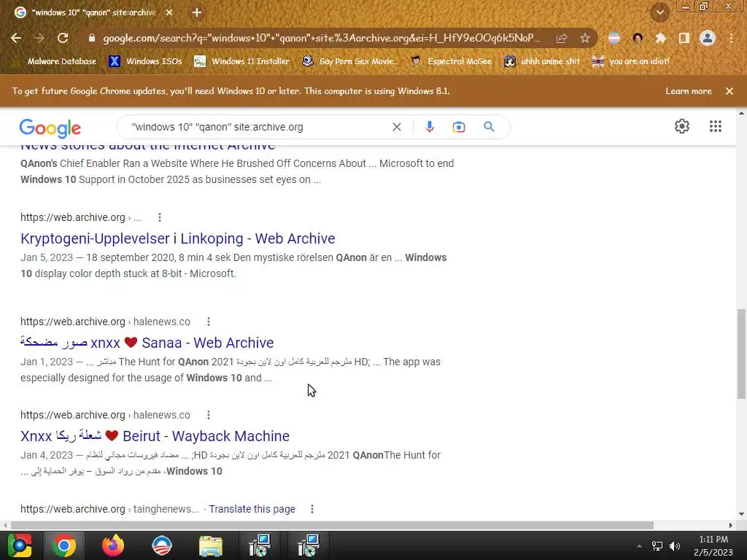Click the forward navigation arrow
The image size is (747, 560).
(39, 38)
